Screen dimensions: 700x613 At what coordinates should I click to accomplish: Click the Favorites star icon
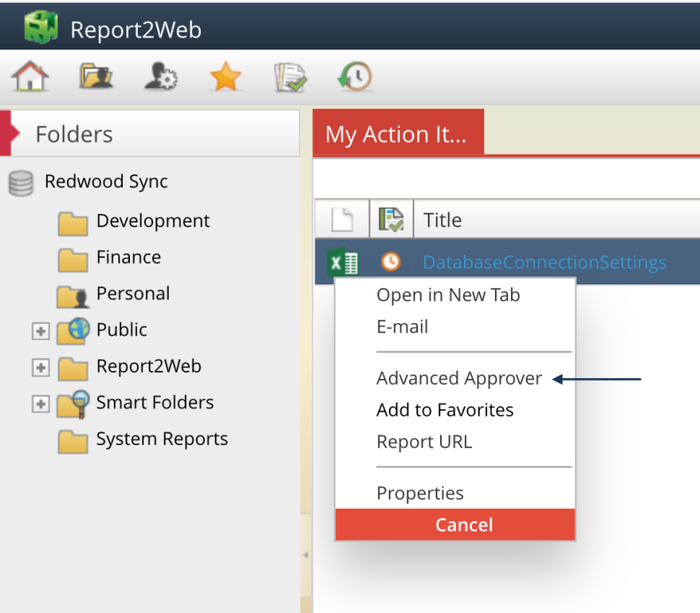[x=225, y=76]
